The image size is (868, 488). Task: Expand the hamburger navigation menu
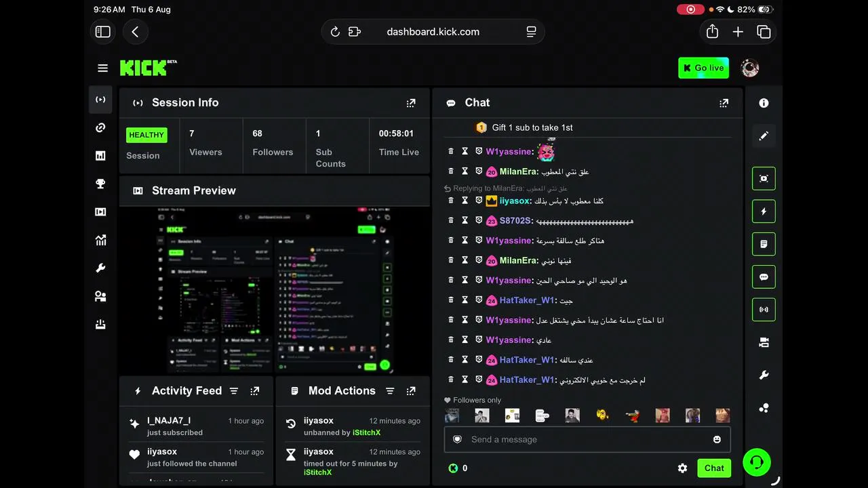tap(103, 68)
